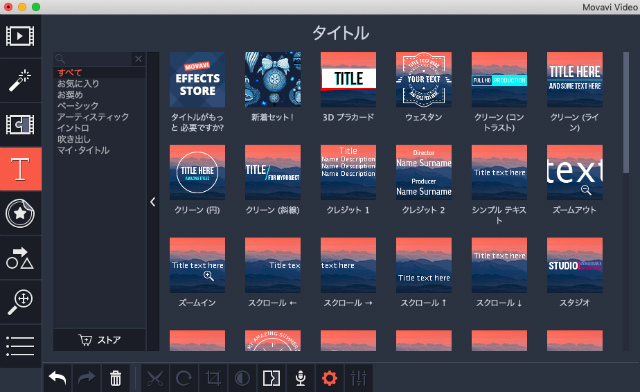Select the アーティスティック category
640x392 pixels.
[93, 117]
